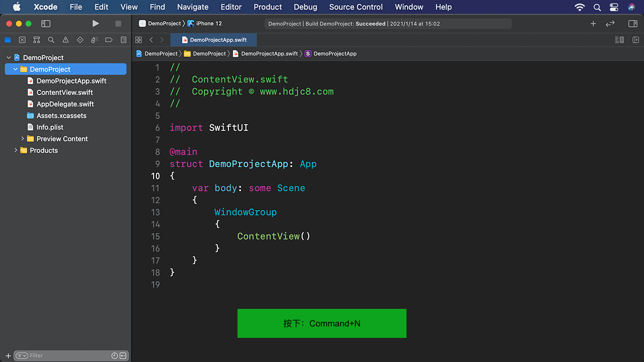The width and height of the screenshot is (644, 362).
Task: Open the File menu
Action: click(76, 7)
